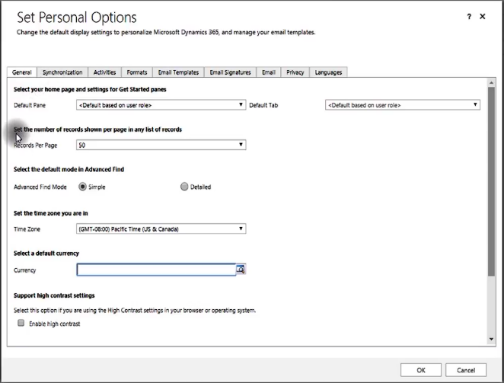Click the 'Set the time zone you are in' heading
The height and width of the screenshot is (383, 504).
pos(51,213)
